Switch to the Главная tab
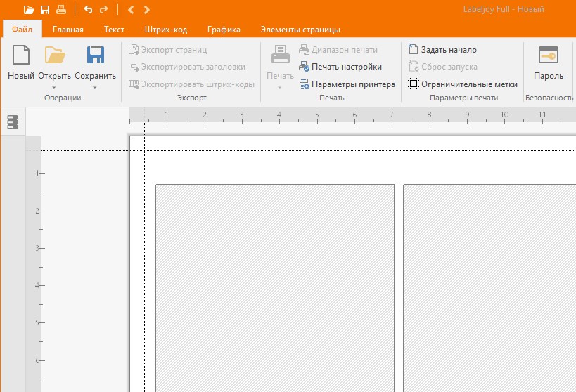Image resolution: width=576 pixels, height=392 pixels. click(x=68, y=30)
